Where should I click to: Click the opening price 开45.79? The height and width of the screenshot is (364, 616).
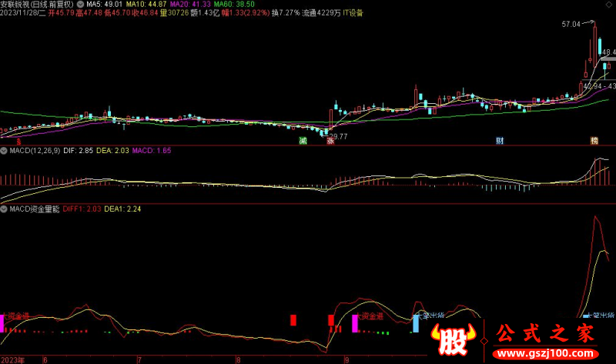[62, 13]
